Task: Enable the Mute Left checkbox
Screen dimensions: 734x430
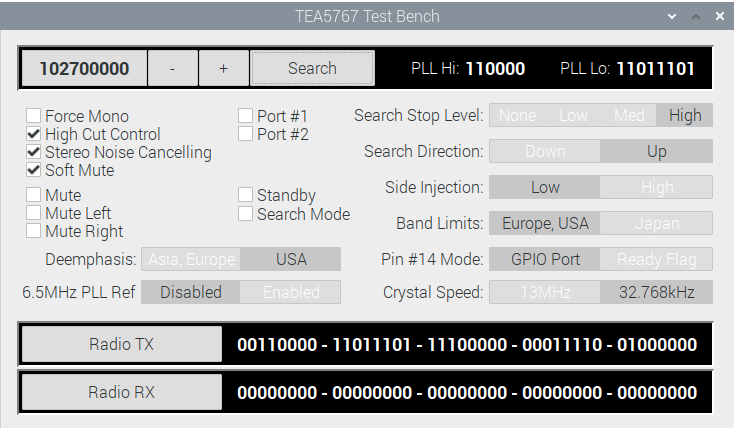Action: (x=34, y=213)
